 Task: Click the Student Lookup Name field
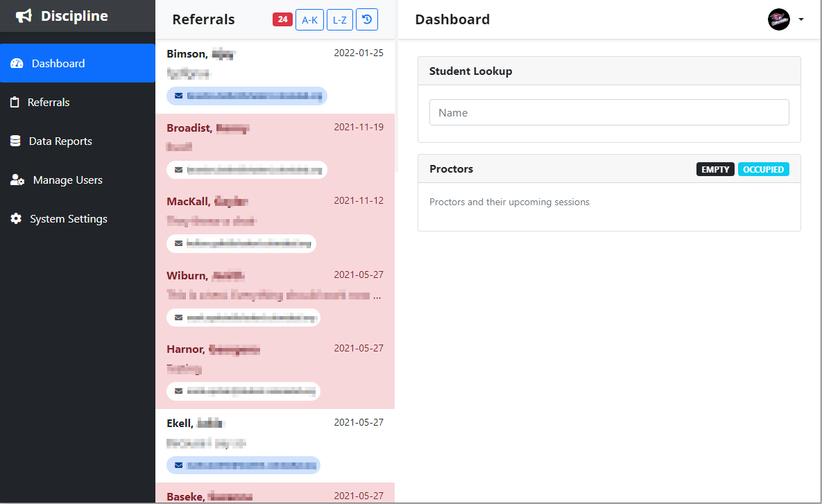[x=609, y=112]
